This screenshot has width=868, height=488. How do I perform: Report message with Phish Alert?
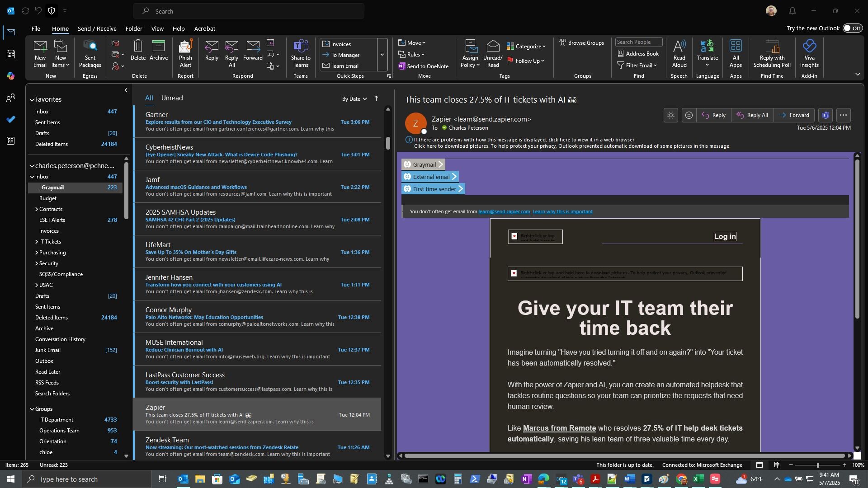(185, 53)
